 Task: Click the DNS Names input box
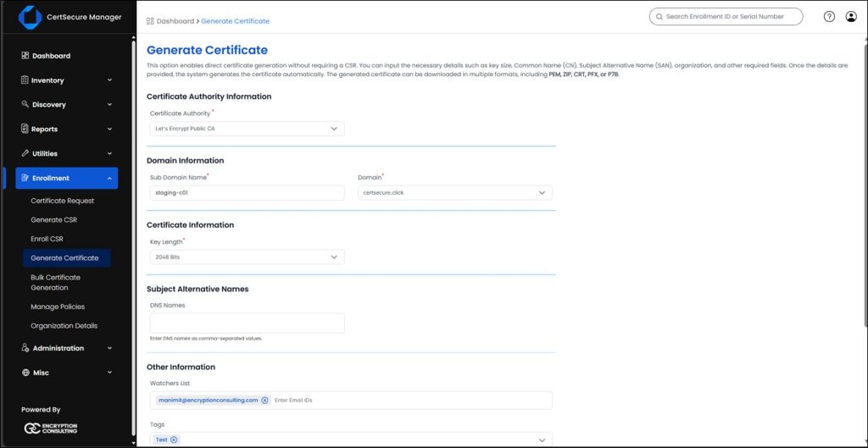(247, 323)
